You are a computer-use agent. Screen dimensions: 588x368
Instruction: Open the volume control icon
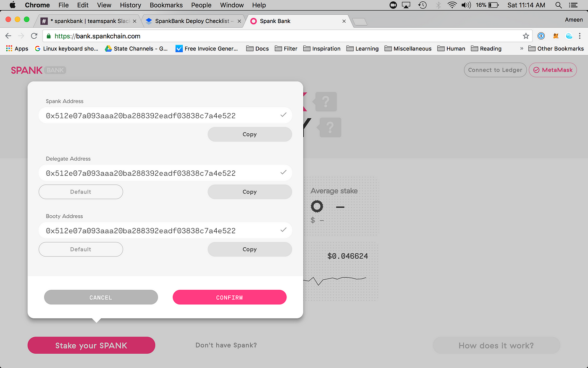click(x=466, y=5)
